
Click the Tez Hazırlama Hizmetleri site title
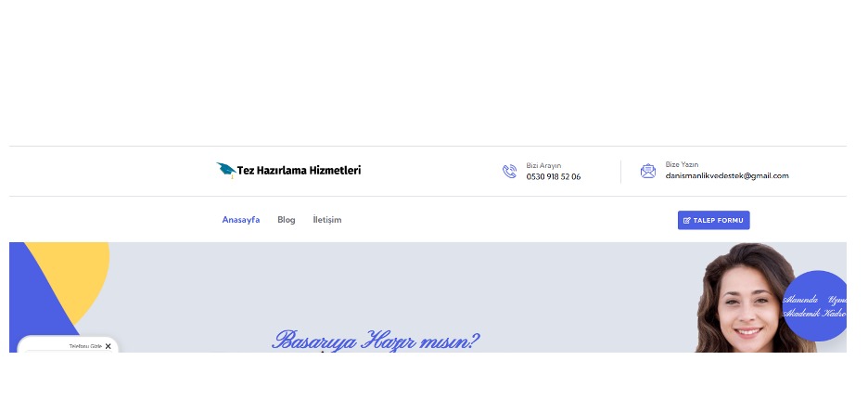[299, 170]
